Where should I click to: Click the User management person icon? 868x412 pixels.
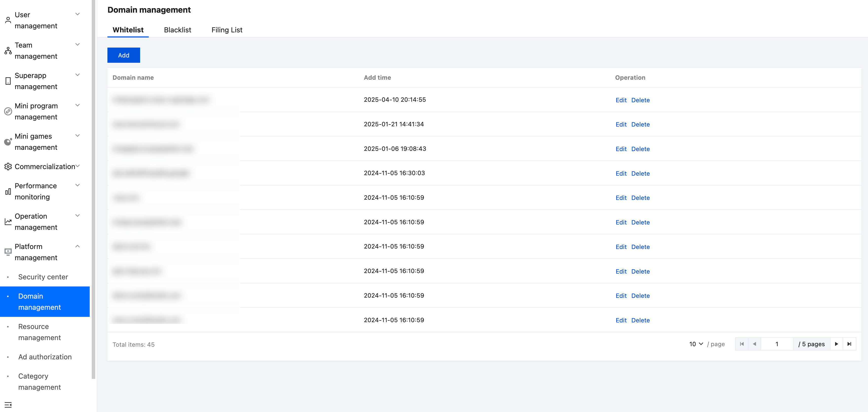pyautogui.click(x=8, y=20)
